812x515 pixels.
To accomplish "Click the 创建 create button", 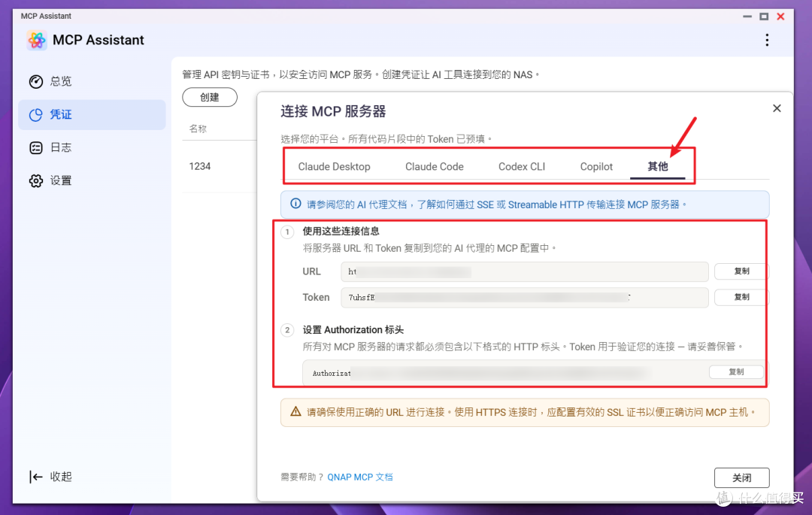I will (210, 97).
